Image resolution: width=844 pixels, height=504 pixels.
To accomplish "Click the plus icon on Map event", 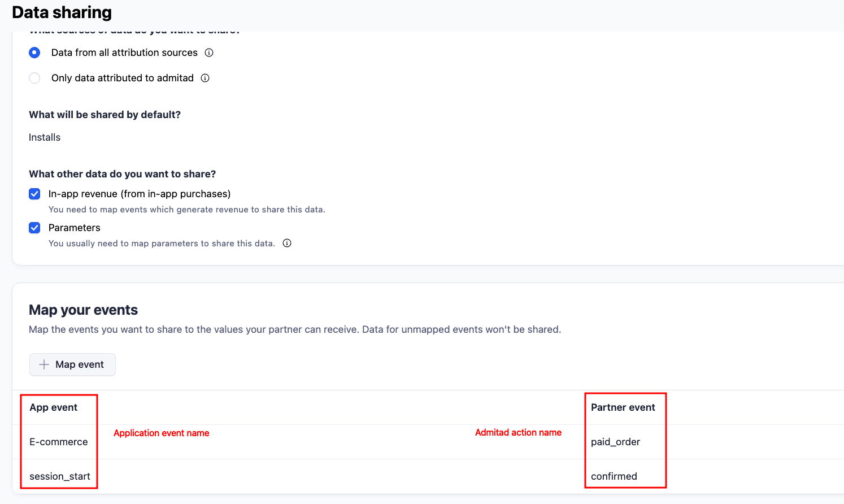I will 44,364.
